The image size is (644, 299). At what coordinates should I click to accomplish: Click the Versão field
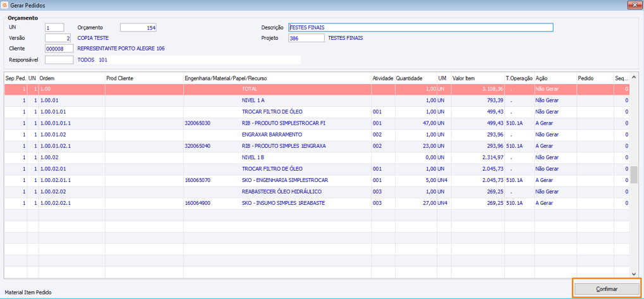click(x=59, y=38)
